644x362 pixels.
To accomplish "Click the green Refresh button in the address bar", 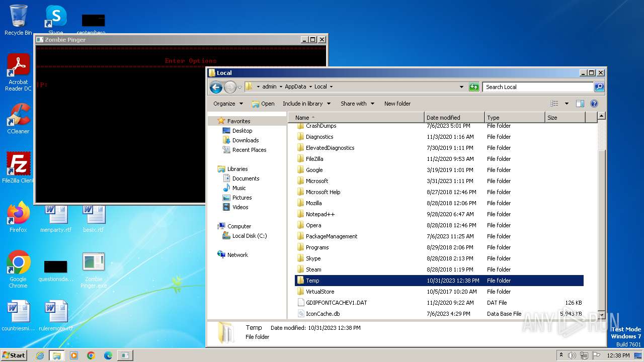I will point(474,87).
